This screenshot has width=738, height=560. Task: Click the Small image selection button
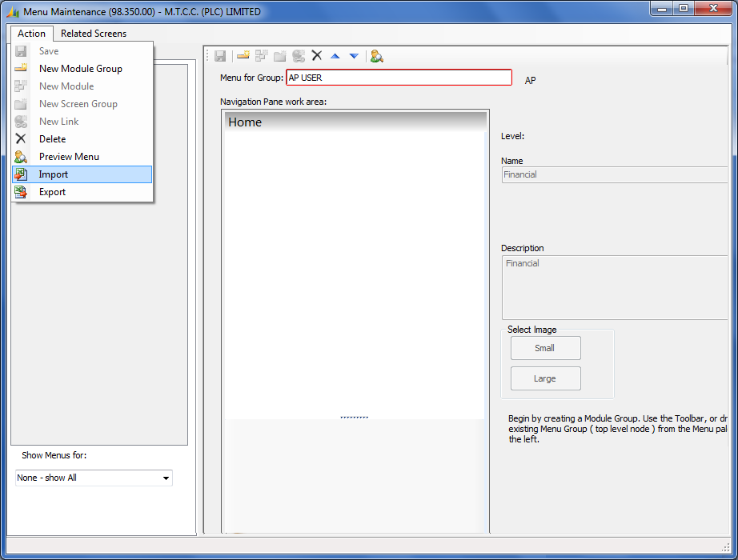pyautogui.click(x=545, y=348)
